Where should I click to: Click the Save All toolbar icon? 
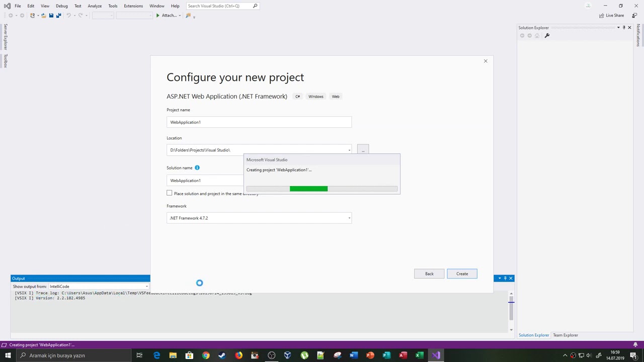tap(58, 16)
